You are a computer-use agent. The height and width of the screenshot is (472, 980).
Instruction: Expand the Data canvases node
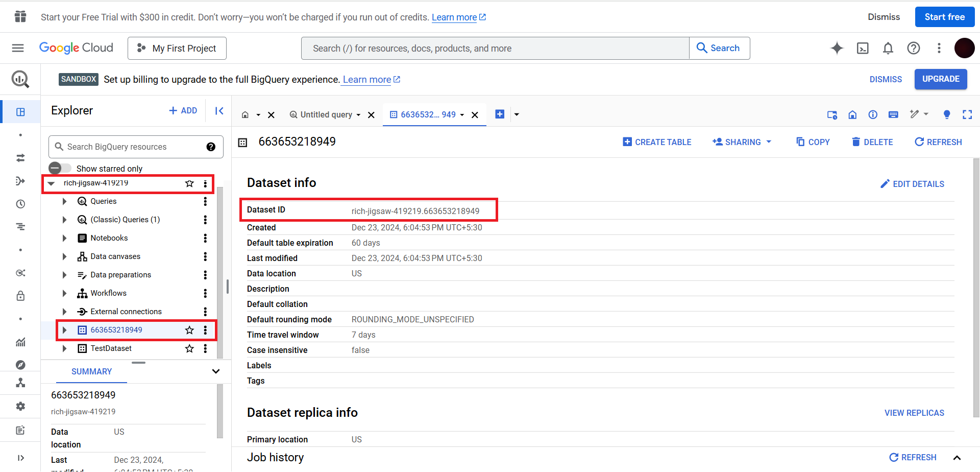click(64, 256)
